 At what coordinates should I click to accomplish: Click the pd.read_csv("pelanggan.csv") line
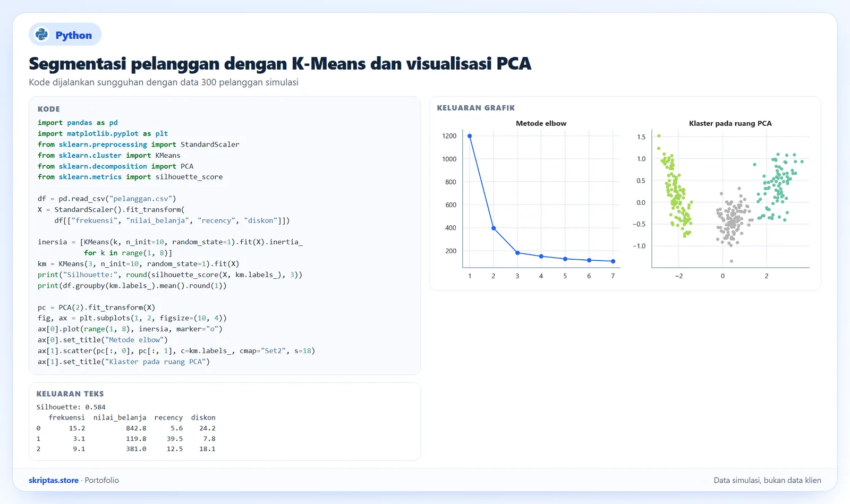(x=107, y=199)
